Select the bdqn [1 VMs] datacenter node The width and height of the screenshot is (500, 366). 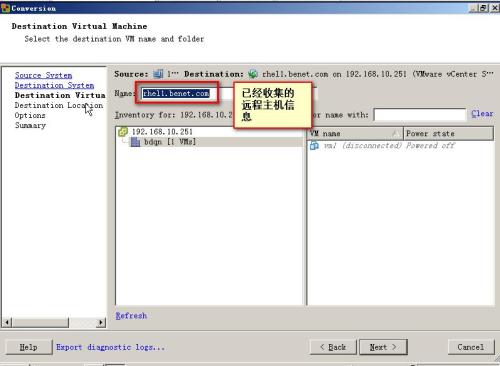[x=170, y=142]
